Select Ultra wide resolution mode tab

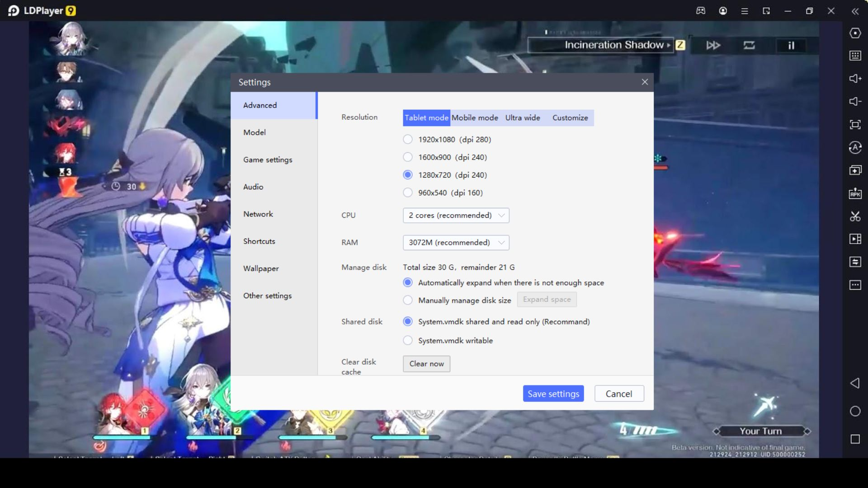tap(522, 117)
